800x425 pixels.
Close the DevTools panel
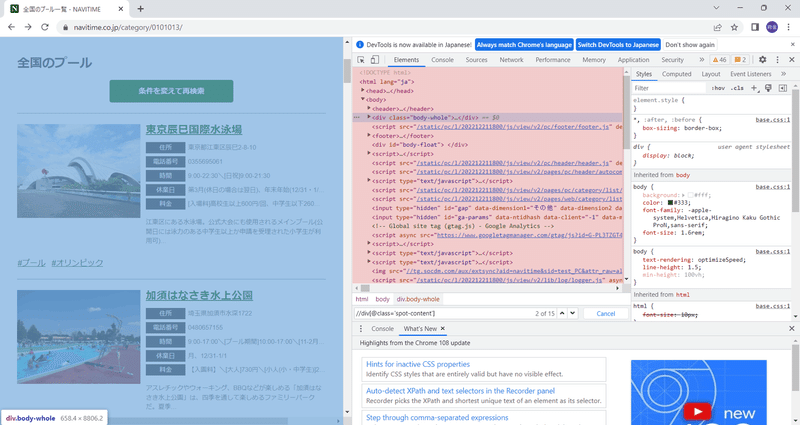792,60
